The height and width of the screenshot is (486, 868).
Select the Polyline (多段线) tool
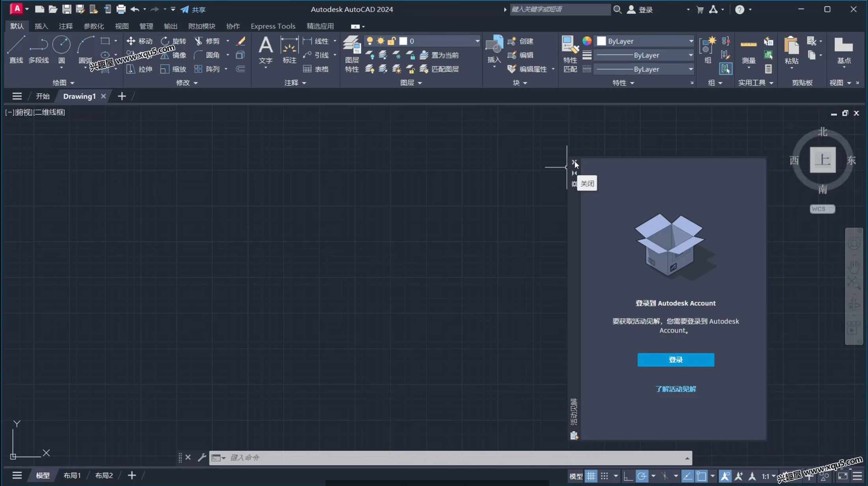point(39,49)
